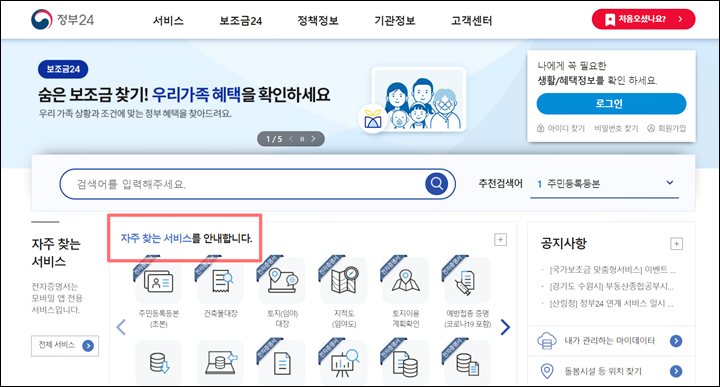Viewport: 720px width, 387px height.
Task: Pause the banner slideshow
Action: tap(302, 139)
